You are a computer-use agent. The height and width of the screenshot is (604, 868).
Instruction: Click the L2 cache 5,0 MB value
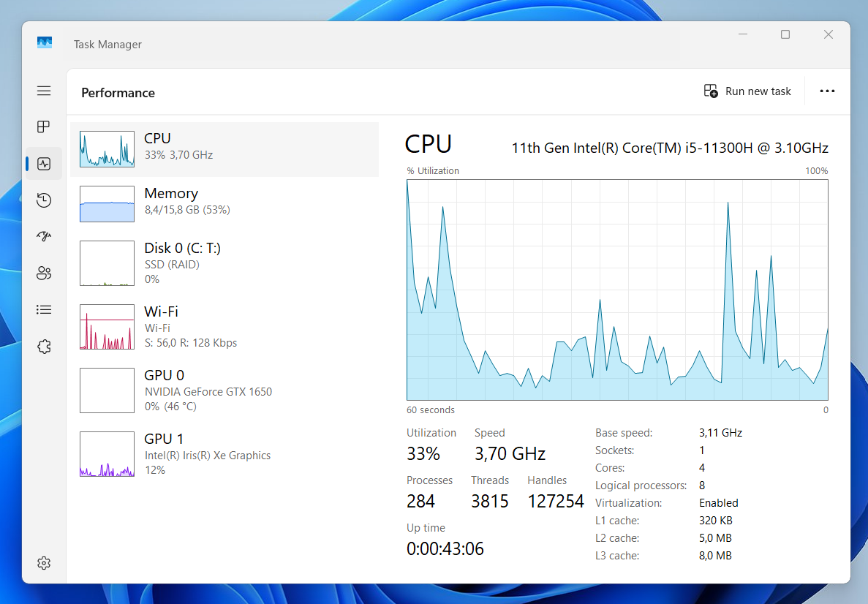(715, 538)
